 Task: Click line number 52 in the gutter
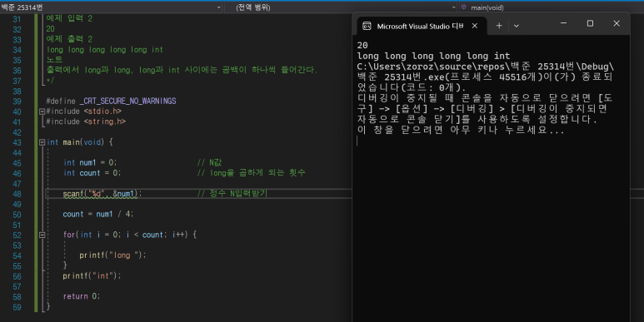17,235
